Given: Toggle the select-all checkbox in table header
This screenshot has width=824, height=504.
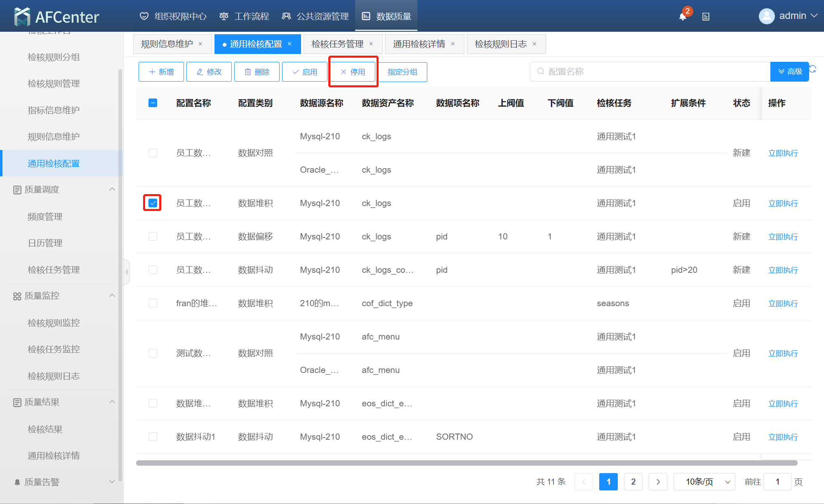Looking at the screenshot, I should point(153,103).
